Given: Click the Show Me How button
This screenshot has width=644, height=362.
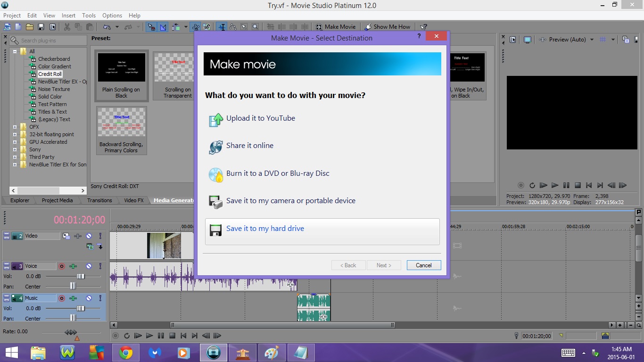Looking at the screenshot, I should tap(388, 27).
